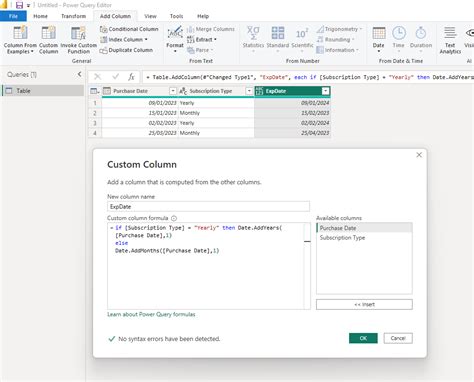Select ExpDate cell 09/01/2024
The width and height of the screenshot is (474, 382).
click(292, 103)
